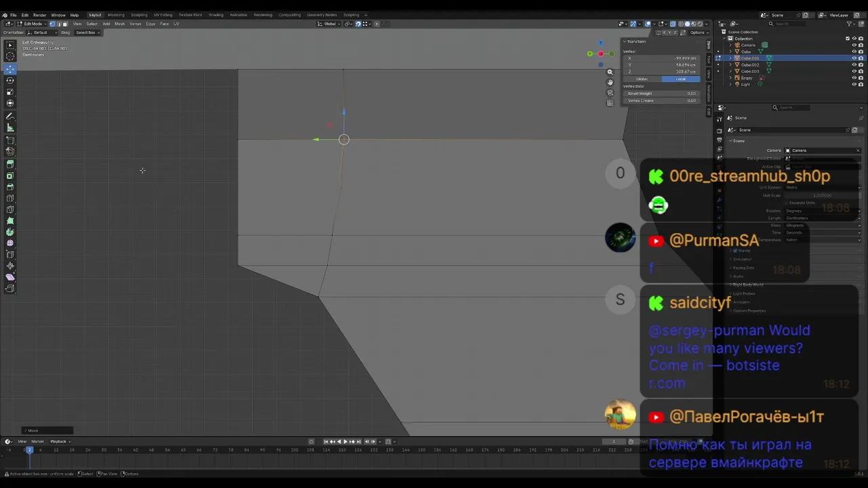
Task: Adjust the Bevel Weight slider
Action: (x=661, y=94)
